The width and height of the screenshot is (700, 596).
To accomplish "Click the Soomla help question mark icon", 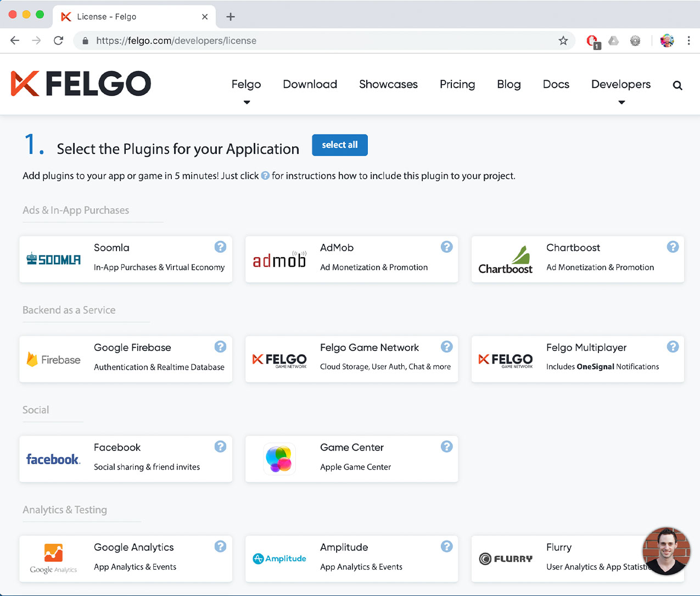I will [220, 247].
